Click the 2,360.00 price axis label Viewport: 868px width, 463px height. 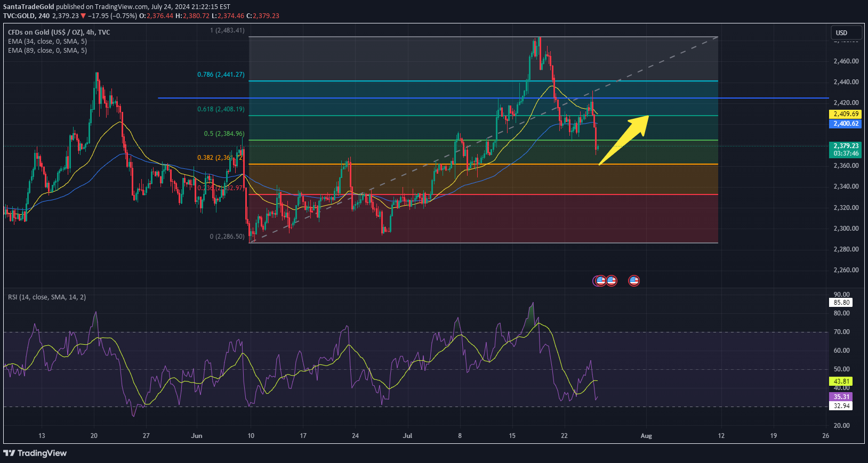coord(846,166)
